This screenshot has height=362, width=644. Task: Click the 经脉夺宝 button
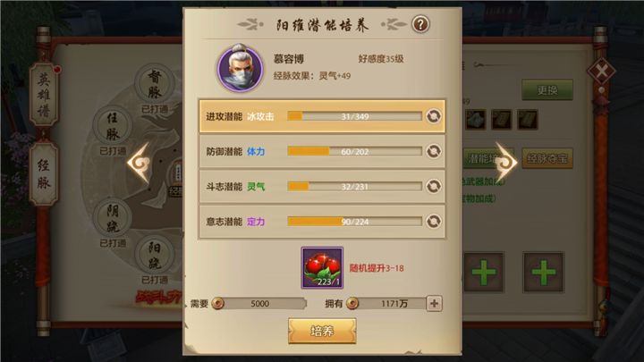tap(547, 158)
